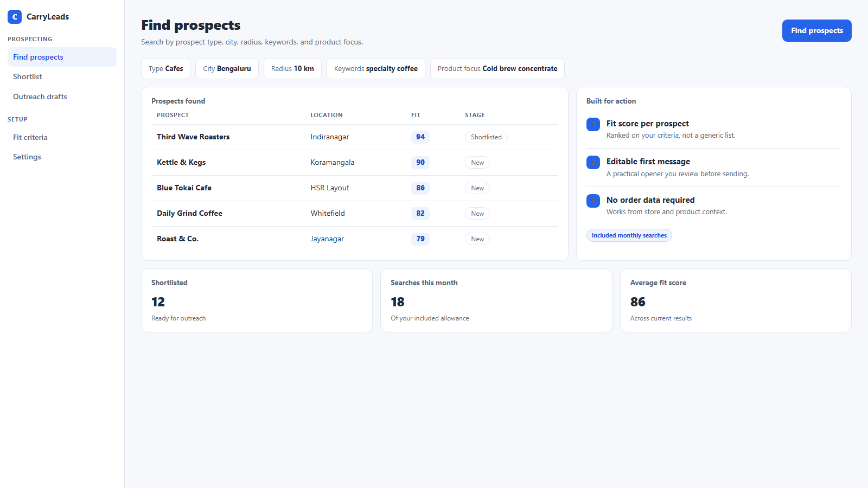Select Daily Grind Coffee prospect
This screenshot has width=868, height=488.
point(189,213)
